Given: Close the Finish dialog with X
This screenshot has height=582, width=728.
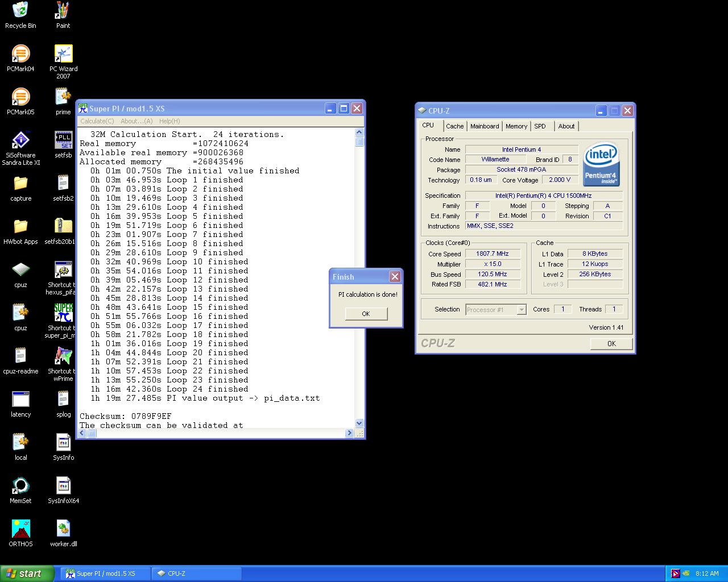Looking at the screenshot, I should pos(395,276).
